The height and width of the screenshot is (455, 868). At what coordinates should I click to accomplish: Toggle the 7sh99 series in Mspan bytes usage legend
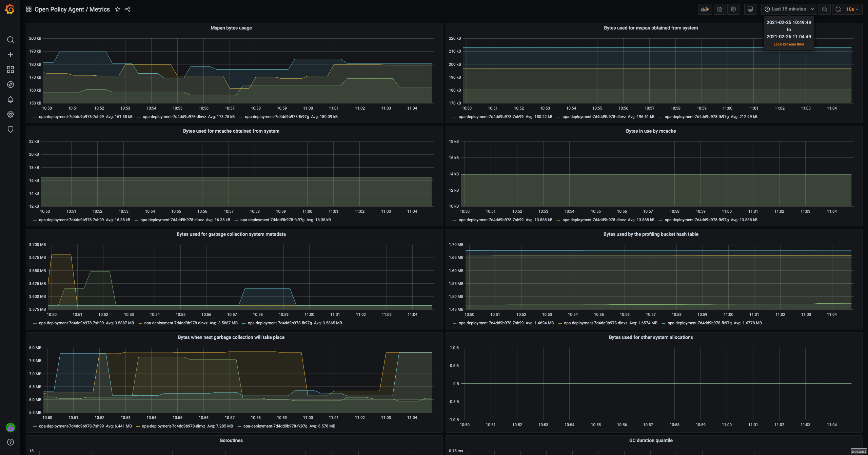[71, 117]
